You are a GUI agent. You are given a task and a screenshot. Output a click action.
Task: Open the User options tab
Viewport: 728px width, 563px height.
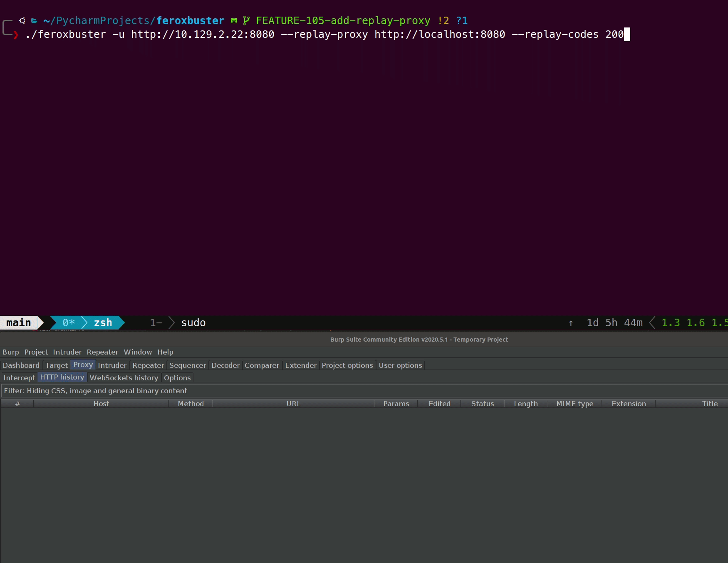400,365
